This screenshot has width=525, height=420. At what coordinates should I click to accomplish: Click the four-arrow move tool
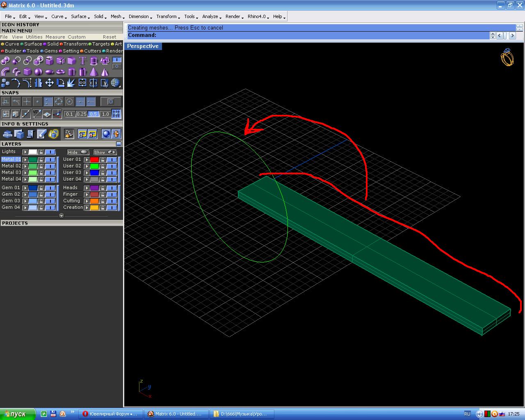click(49, 83)
